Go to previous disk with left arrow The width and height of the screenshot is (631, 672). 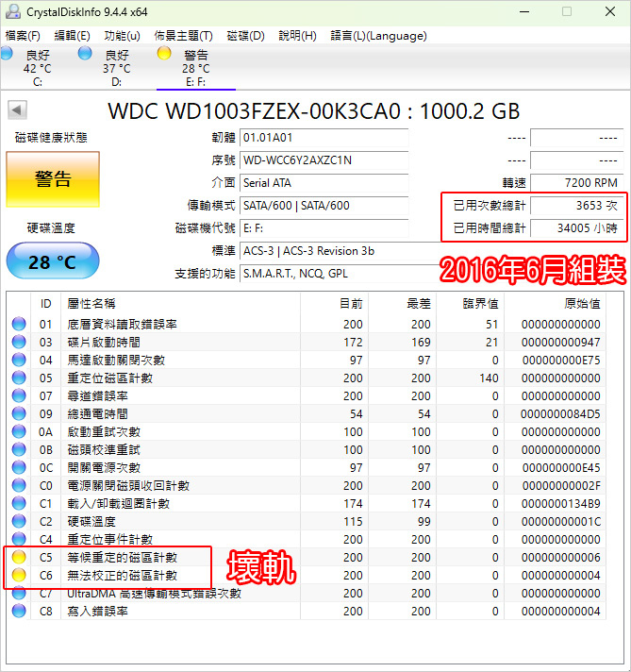(x=17, y=110)
